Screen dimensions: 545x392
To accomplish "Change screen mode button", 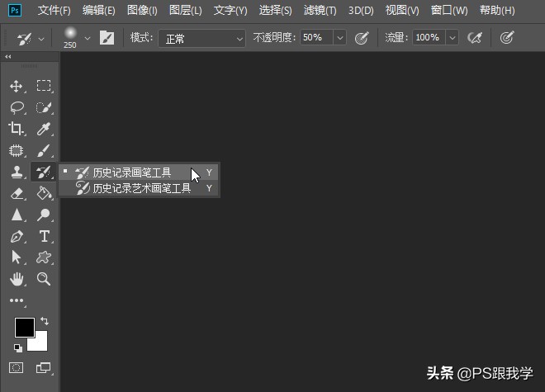I will point(44,368).
